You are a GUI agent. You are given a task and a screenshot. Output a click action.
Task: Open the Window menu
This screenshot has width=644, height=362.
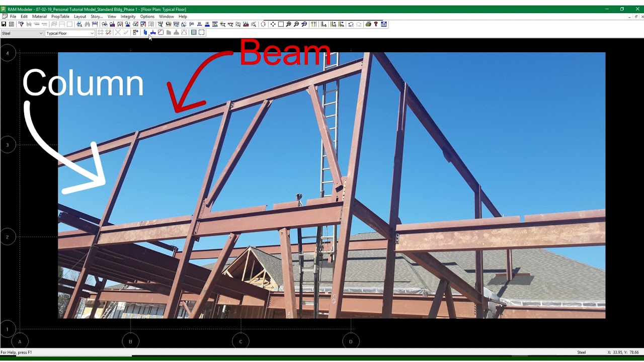[167, 17]
